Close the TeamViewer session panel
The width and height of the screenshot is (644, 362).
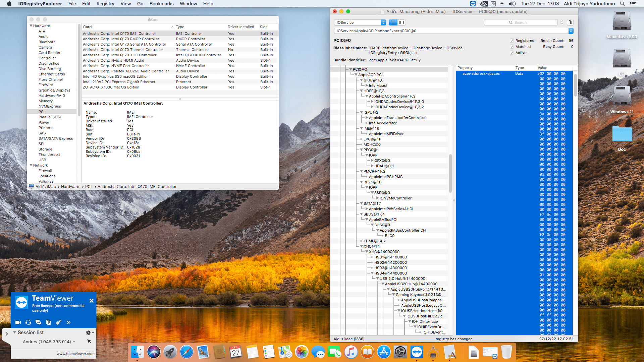coord(92,301)
